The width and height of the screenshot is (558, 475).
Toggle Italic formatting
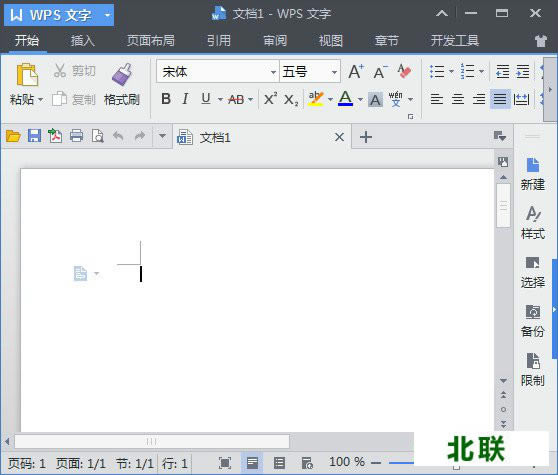pos(185,99)
